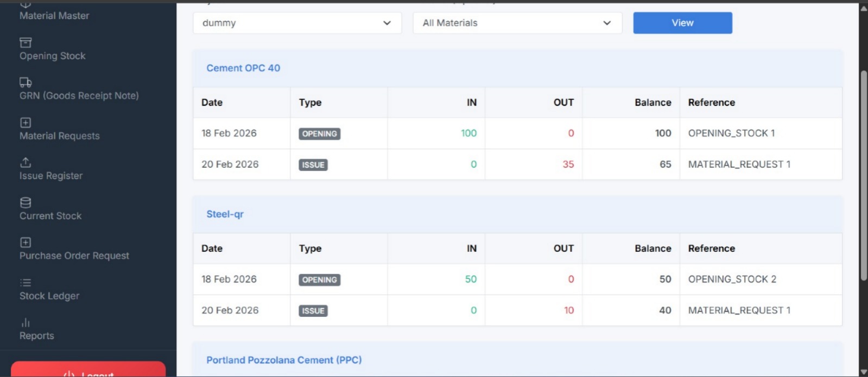Click the scrollbar down arrow
The height and width of the screenshot is (377, 868).
pos(863,372)
